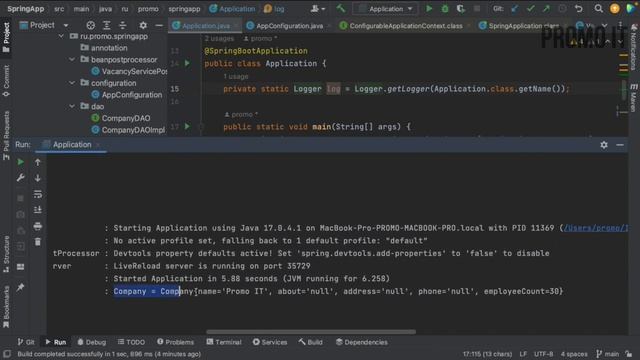Undo last change with the rollback icon
Screen dimensions: 640x360
(578, 9)
